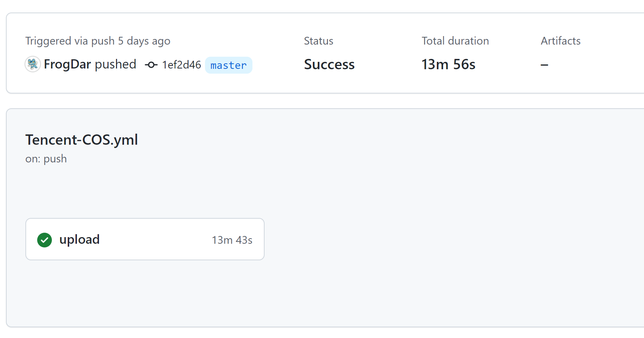Click the 'on: push' trigger text

tap(46, 159)
